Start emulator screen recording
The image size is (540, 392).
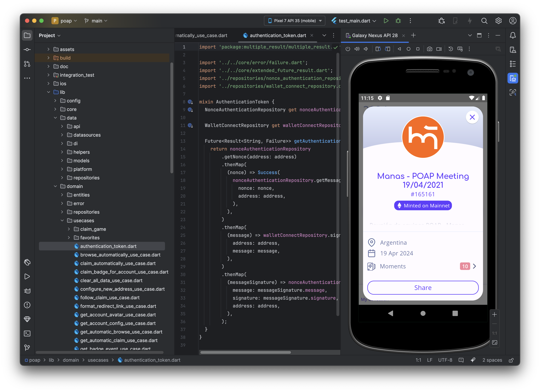click(x=439, y=49)
